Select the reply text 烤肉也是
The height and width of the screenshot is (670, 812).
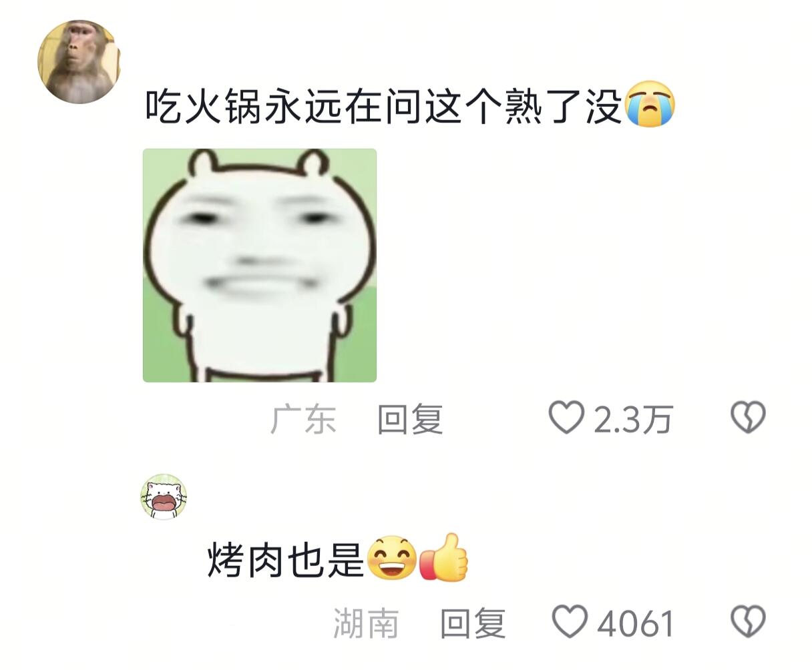pos(286,559)
